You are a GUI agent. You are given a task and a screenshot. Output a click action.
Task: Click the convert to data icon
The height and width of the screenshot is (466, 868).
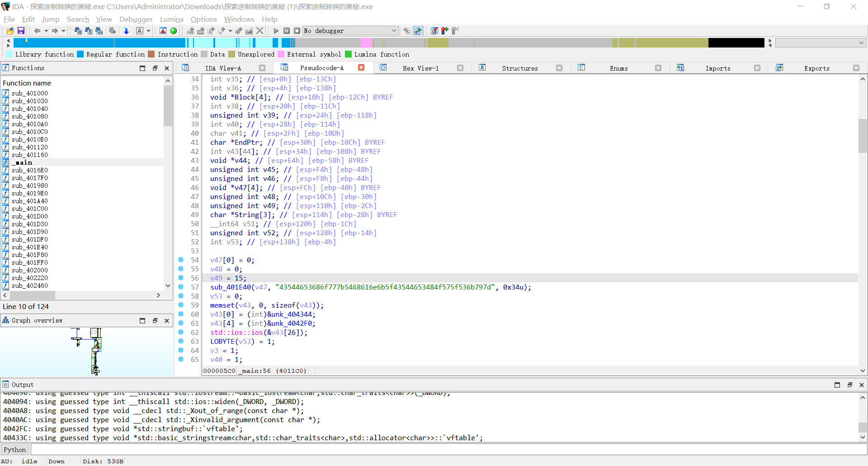201,31
